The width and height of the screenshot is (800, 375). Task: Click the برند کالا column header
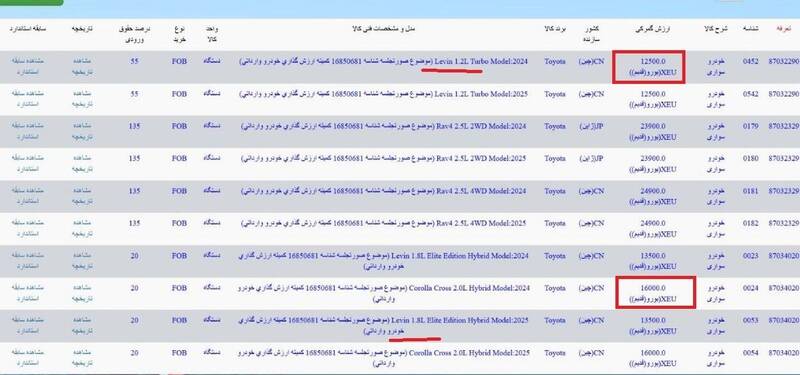pyautogui.click(x=555, y=29)
